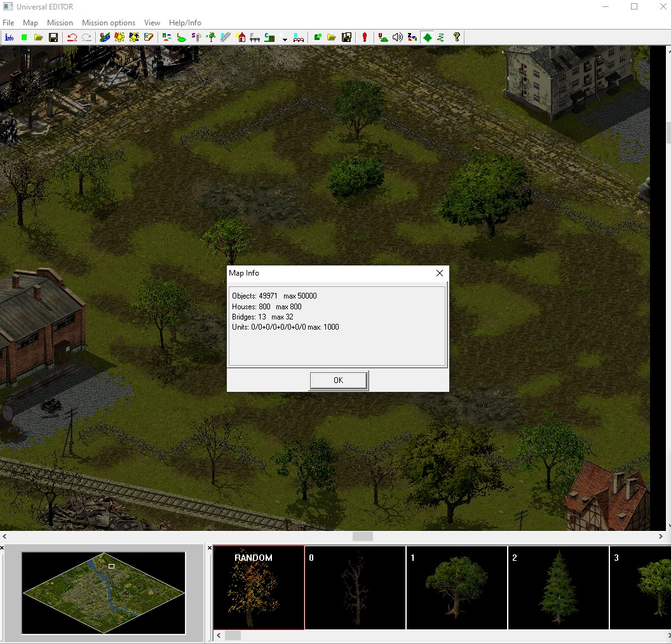The width and height of the screenshot is (671, 644).
Task: Click the speaker sound icon
Action: coord(398,37)
